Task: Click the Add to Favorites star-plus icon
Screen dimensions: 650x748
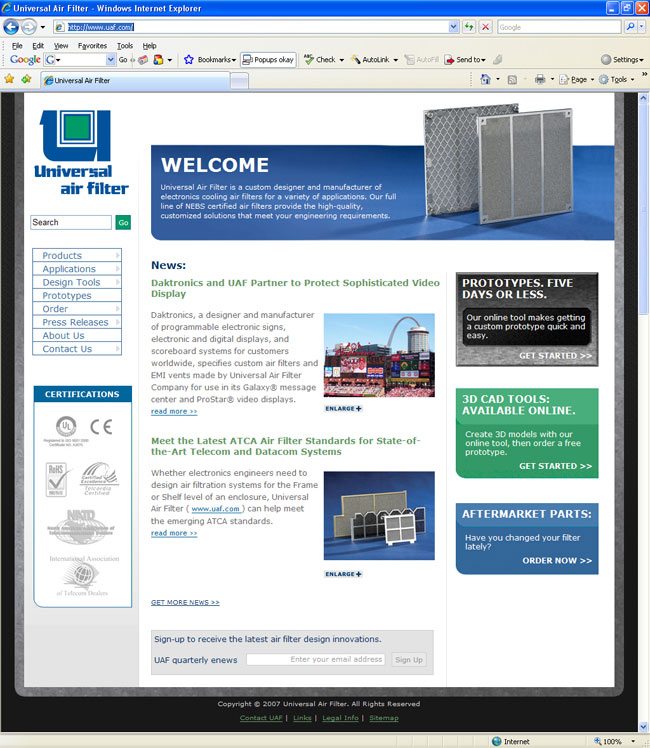Action: [26, 79]
